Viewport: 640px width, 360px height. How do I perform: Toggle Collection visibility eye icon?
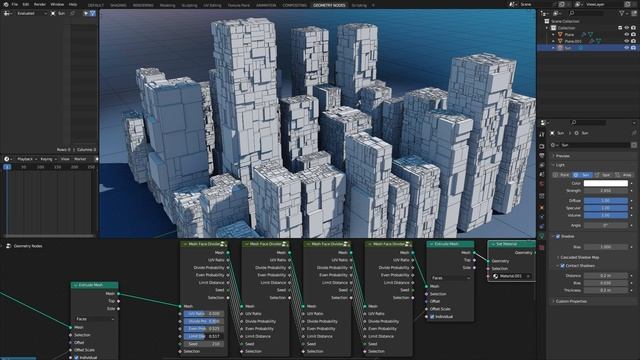point(626,28)
